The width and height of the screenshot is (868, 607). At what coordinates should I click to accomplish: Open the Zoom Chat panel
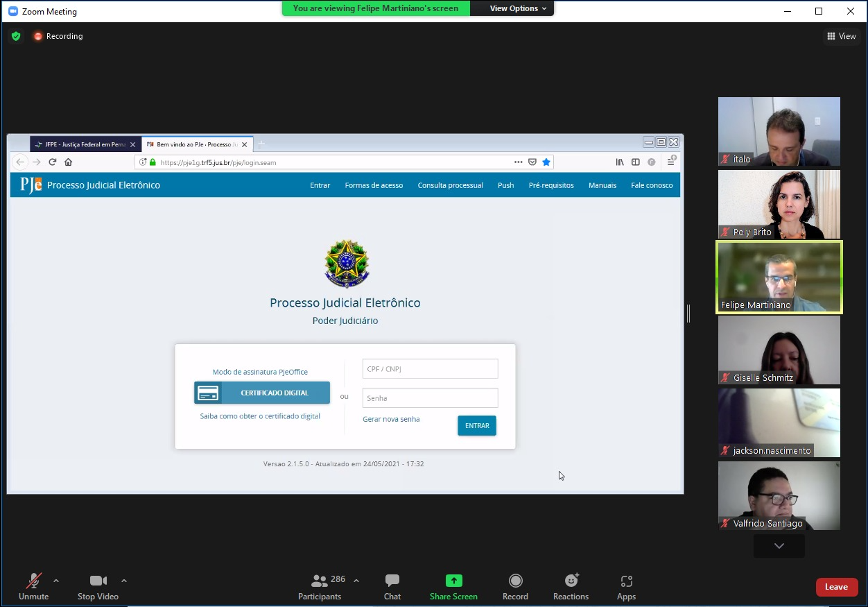click(392, 586)
